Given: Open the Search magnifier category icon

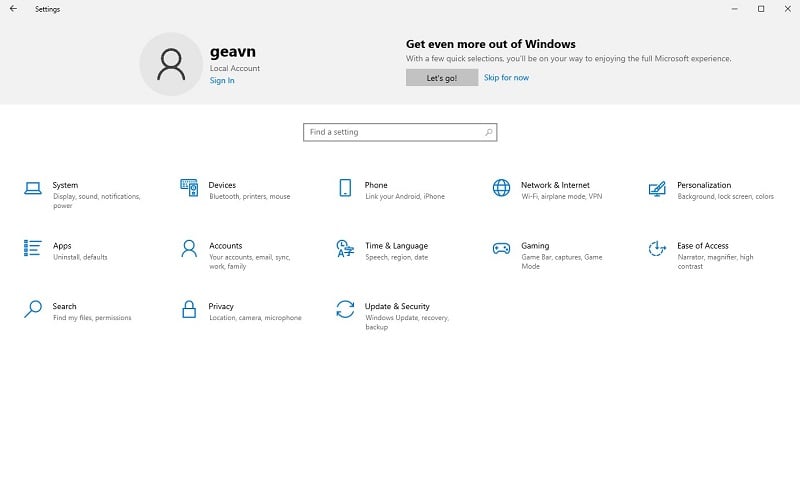Looking at the screenshot, I should click(x=33, y=309).
